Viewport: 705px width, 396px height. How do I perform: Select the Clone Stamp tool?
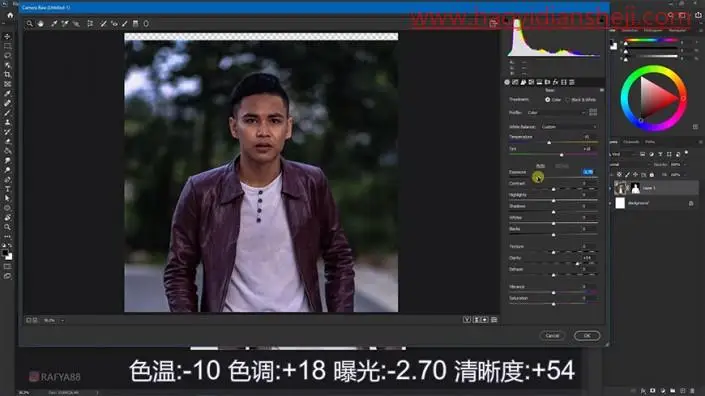tap(7, 122)
